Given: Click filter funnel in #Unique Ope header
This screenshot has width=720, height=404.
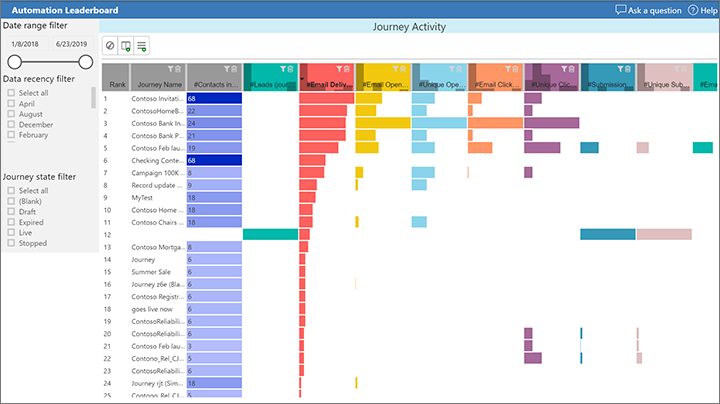Looking at the screenshot, I should 451,69.
